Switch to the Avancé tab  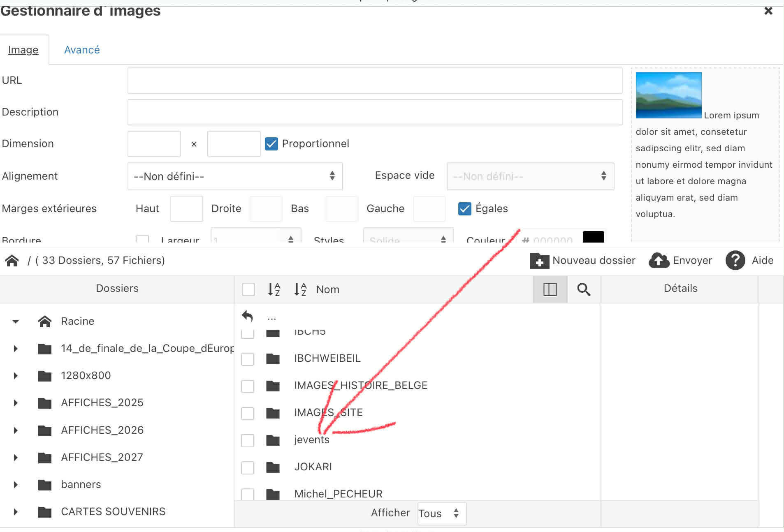[x=82, y=50]
